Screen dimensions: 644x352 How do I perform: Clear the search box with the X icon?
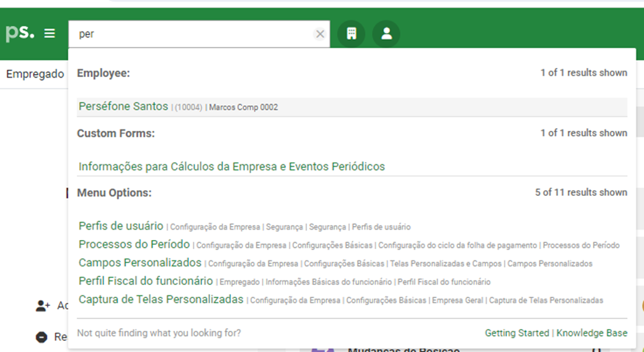pyautogui.click(x=320, y=34)
